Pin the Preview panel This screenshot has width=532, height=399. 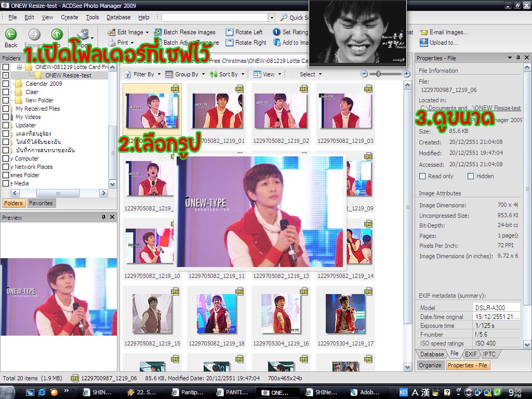pos(103,217)
